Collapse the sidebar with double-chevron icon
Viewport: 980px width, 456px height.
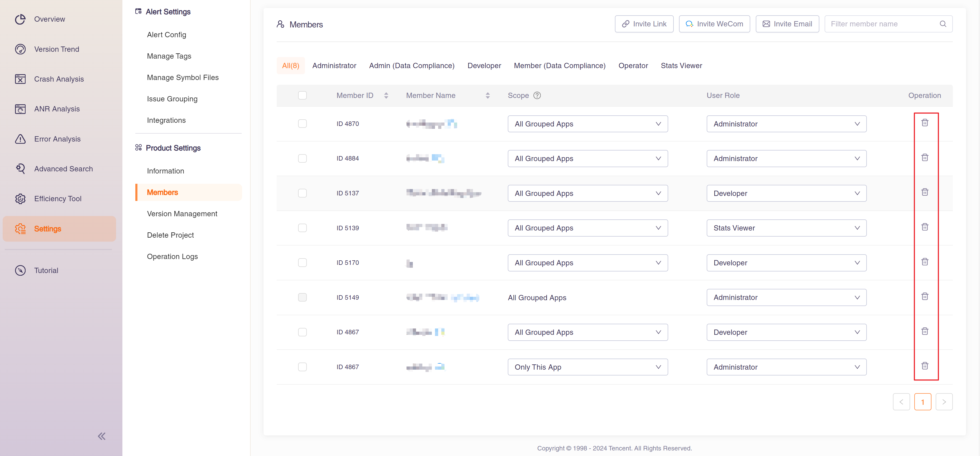102,436
